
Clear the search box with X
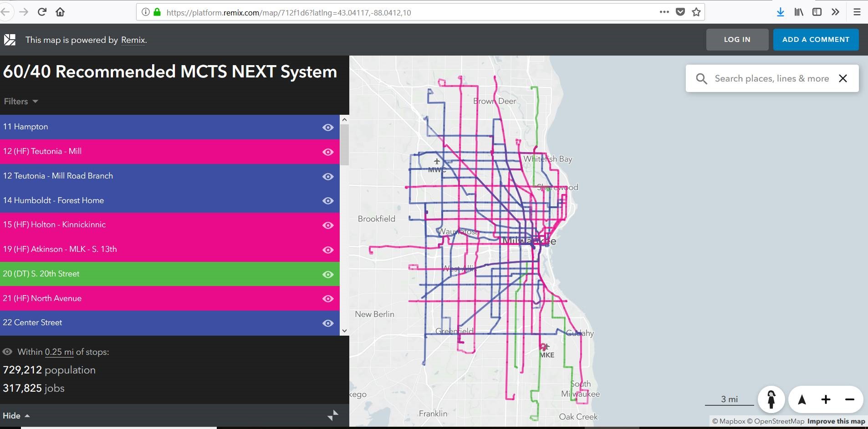click(x=843, y=78)
